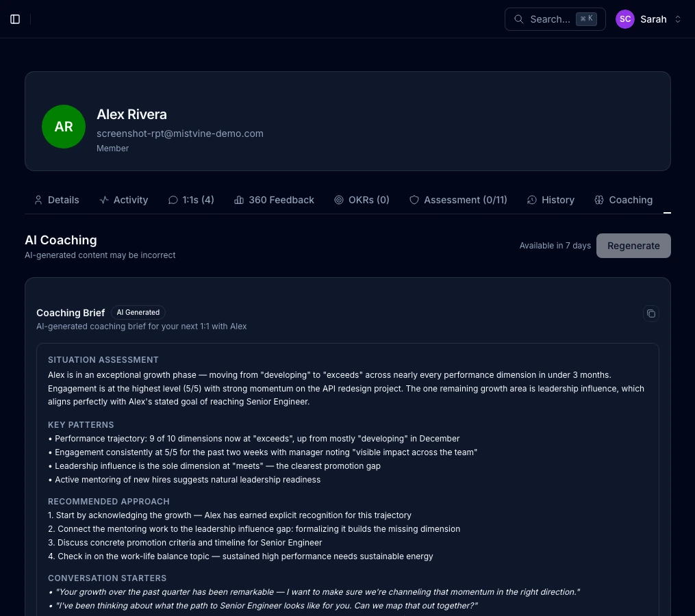Click the CONVERSATION STARTERS heading
The height and width of the screenshot is (616, 695).
[x=108, y=578]
